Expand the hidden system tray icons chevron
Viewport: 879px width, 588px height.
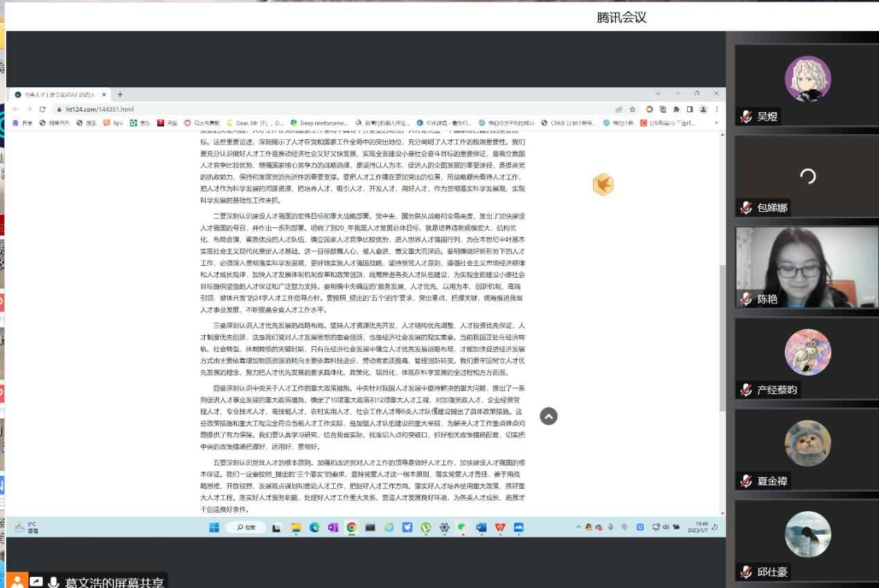tap(578, 528)
